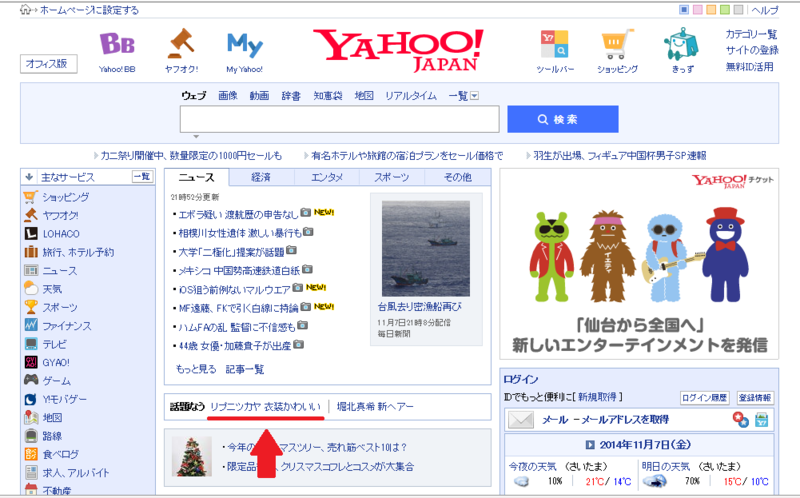Select the ニュース tab
Viewport: 800px width, 498px height.
point(196,177)
